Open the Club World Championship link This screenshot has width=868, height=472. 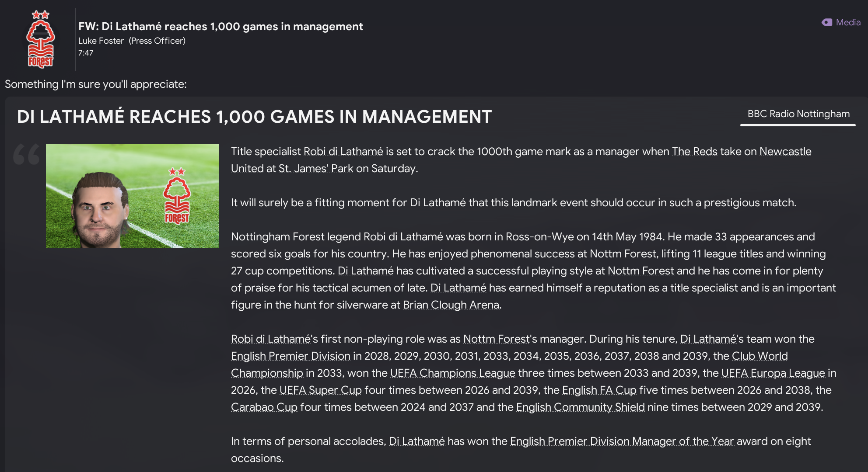(759, 356)
